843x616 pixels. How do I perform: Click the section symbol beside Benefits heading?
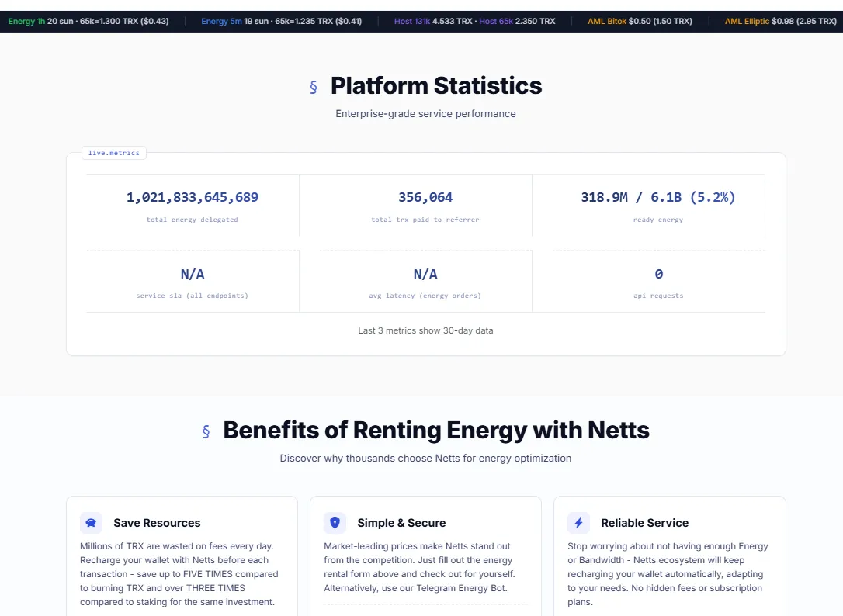point(206,431)
